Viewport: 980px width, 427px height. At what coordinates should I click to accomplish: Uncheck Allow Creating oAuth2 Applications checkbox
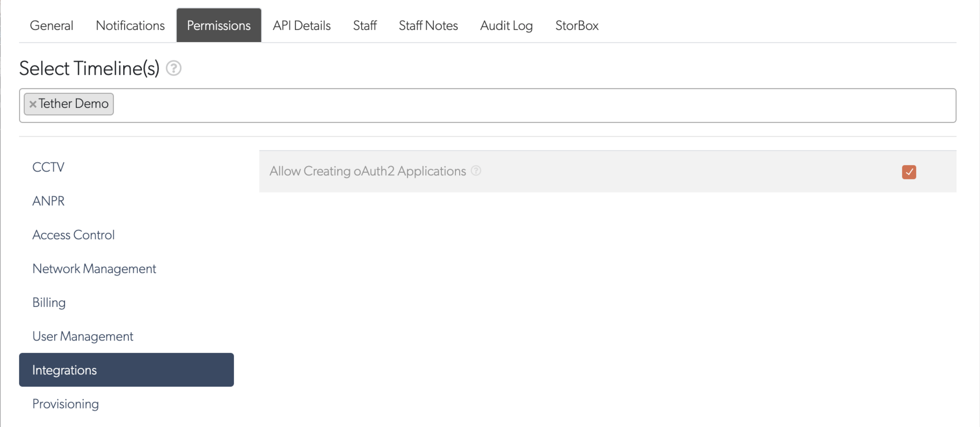point(909,172)
